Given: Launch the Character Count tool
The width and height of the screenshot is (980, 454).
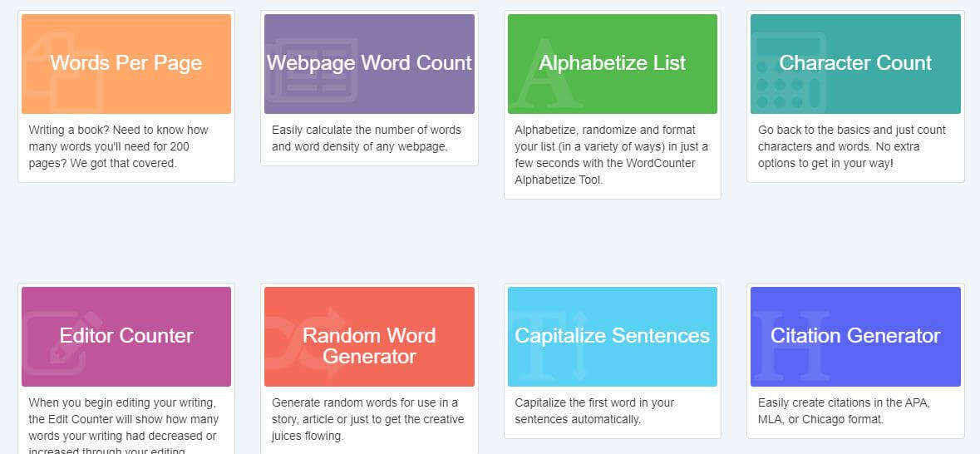Looking at the screenshot, I should 855,63.
